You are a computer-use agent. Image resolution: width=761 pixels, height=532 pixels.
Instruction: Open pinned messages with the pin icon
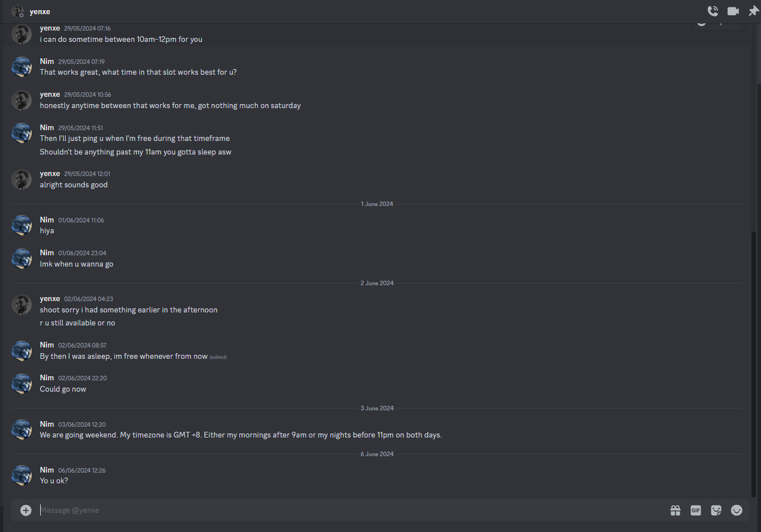coord(754,11)
